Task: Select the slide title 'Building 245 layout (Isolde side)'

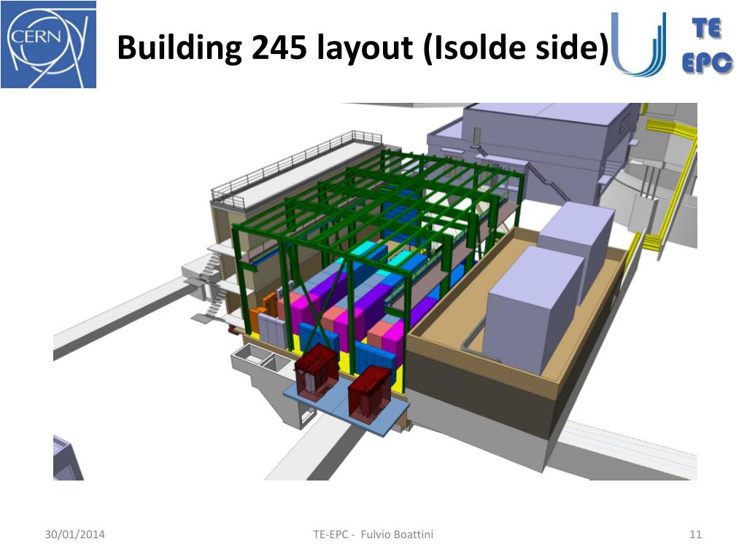Action: [363, 47]
